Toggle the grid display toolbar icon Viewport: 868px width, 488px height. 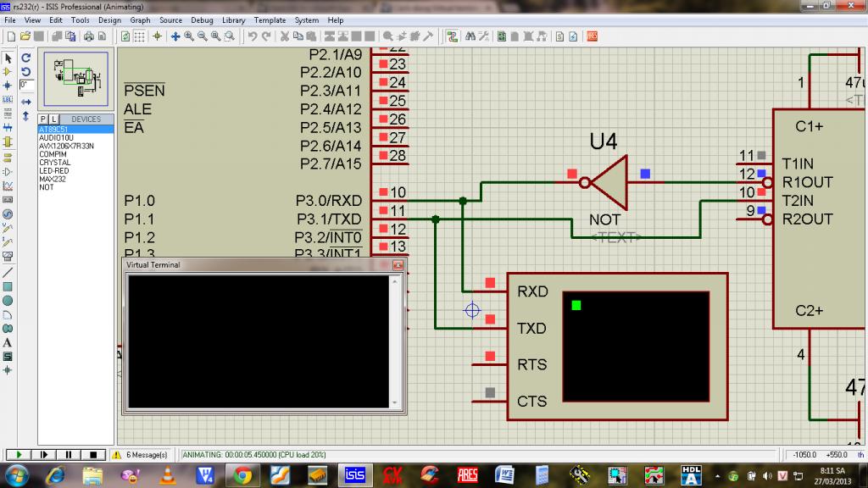(x=140, y=36)
